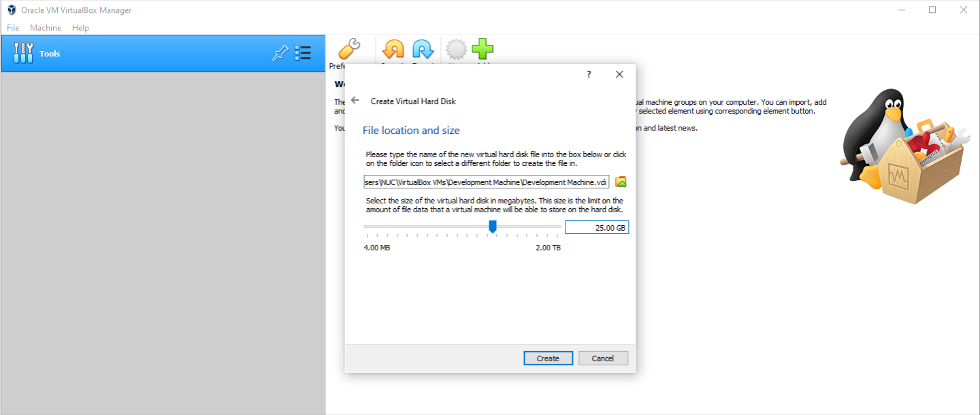Click the virtual disk file path field

487,182
